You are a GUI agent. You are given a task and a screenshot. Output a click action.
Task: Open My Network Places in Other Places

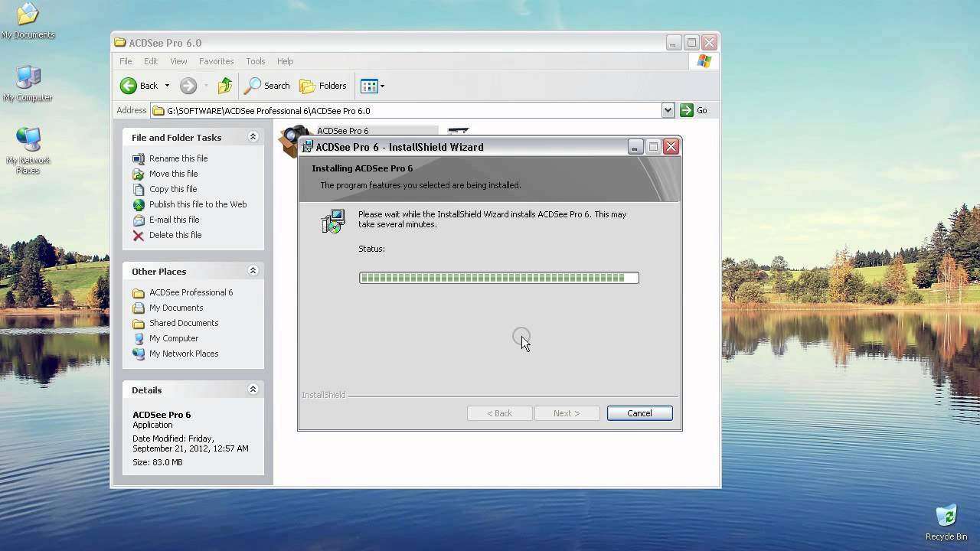(184, 354)
